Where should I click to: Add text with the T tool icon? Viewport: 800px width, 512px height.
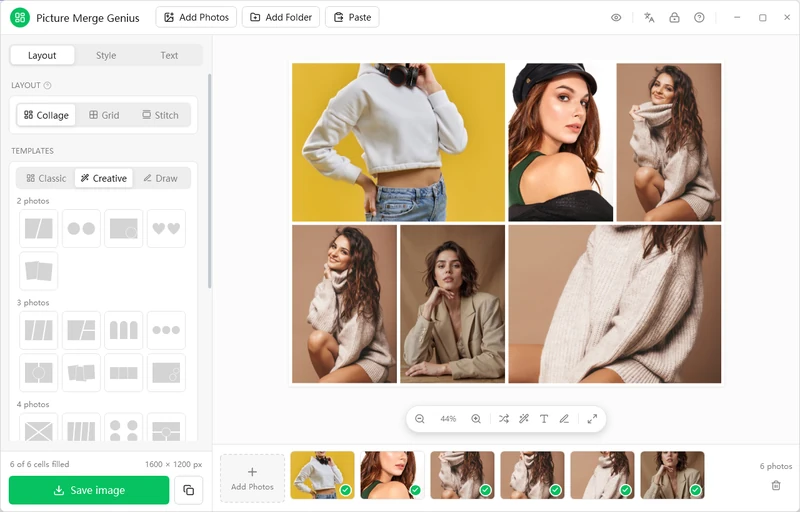point(544,419)
